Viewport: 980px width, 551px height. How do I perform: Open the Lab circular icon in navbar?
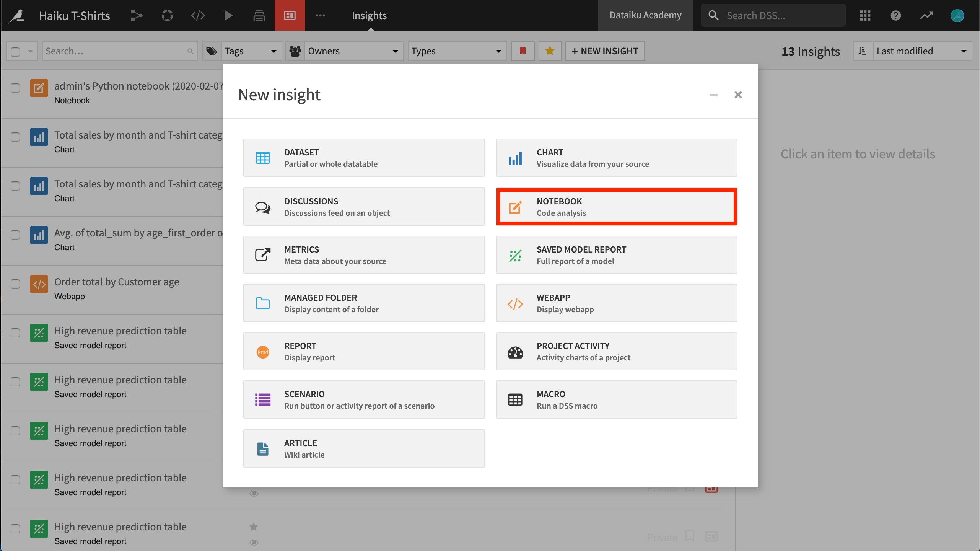click(167, 16)
